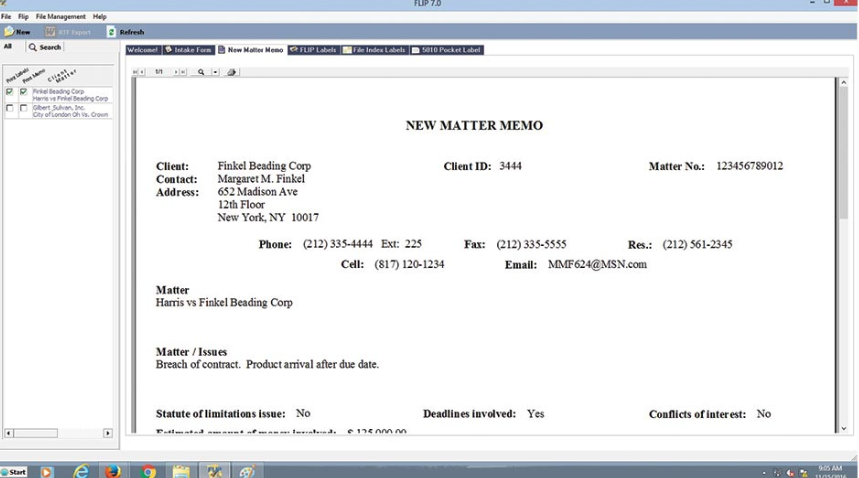Viewport: 859px width, 478px height.
Task: Open File Explorer from the taskbar
Action: (x=181, y=471)
